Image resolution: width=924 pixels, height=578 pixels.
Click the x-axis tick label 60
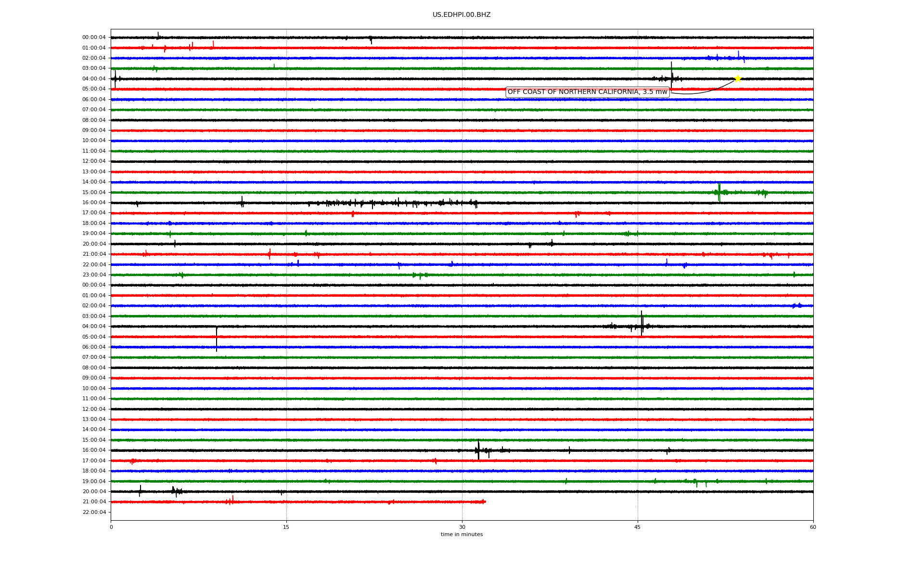pyautogui.click(x=813, y=527)
